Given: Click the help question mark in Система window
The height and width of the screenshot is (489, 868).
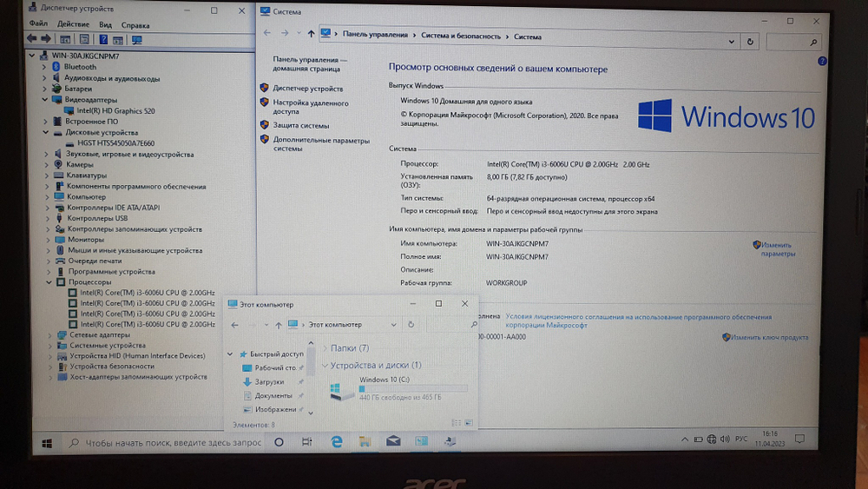Looking at the screenshot, I should 822,61.
